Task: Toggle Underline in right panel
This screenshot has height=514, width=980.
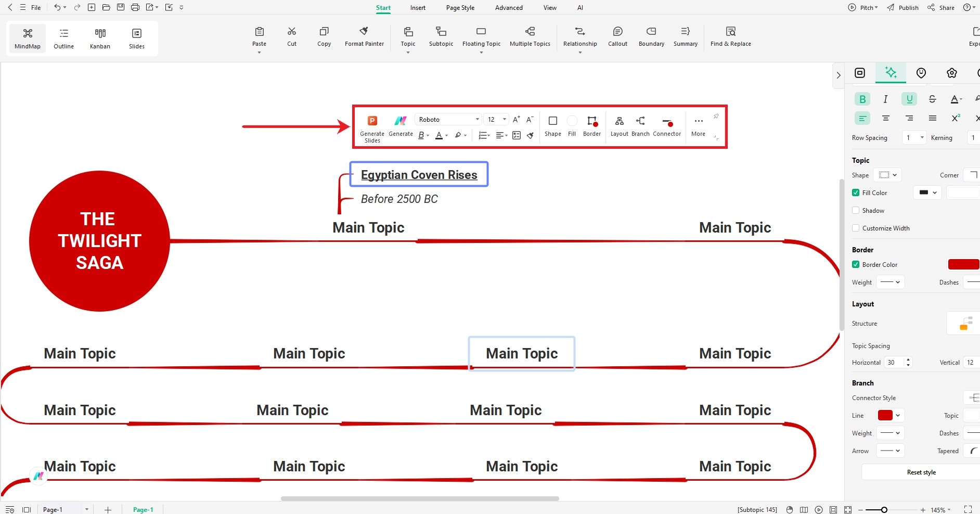Action: point(909,99)
